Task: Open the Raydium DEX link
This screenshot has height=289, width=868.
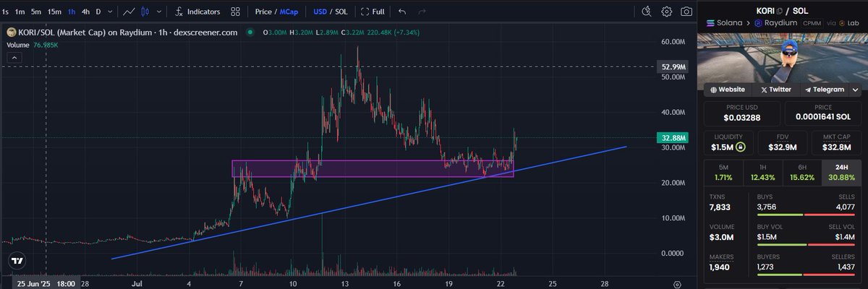Action: tap(777, 23)
